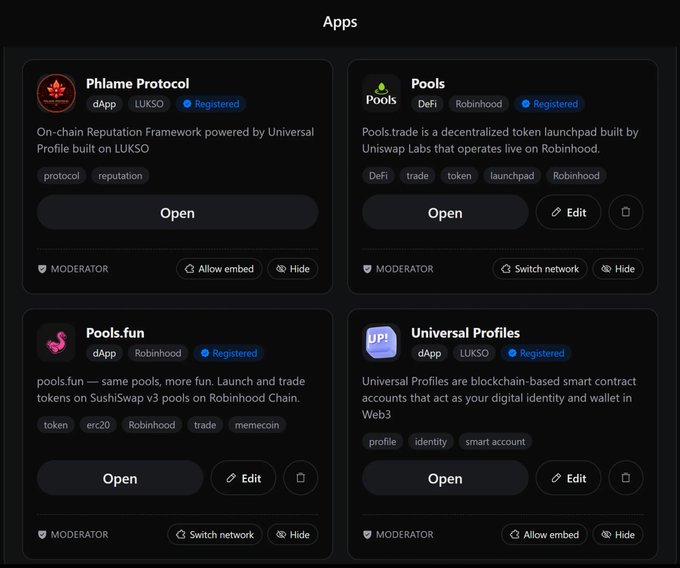Click the moderator shield icon on Universal Profiles card
Screen dimensions: 680x568
point(367,535)
